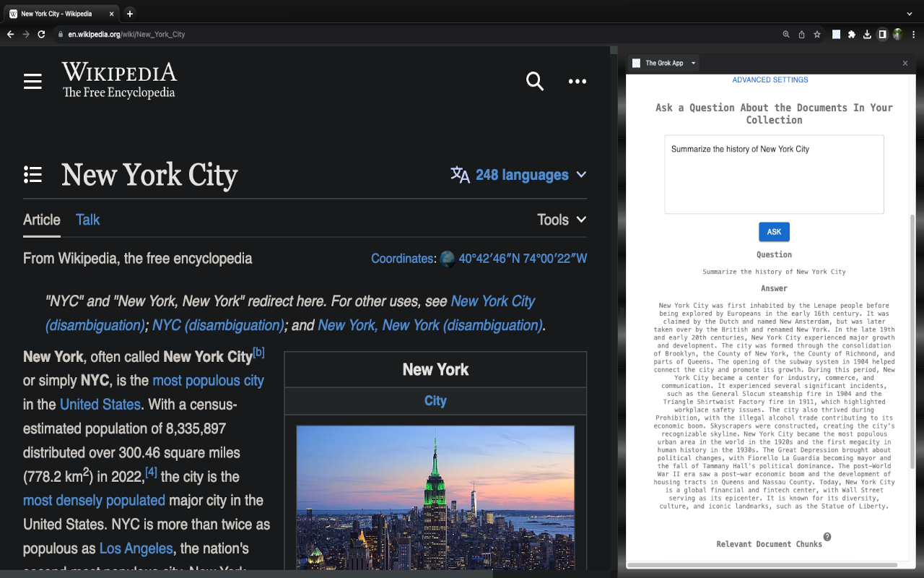This screenshot has width=924, height=578.
Task: Select the Article tab
Action: tap(41, 220)
